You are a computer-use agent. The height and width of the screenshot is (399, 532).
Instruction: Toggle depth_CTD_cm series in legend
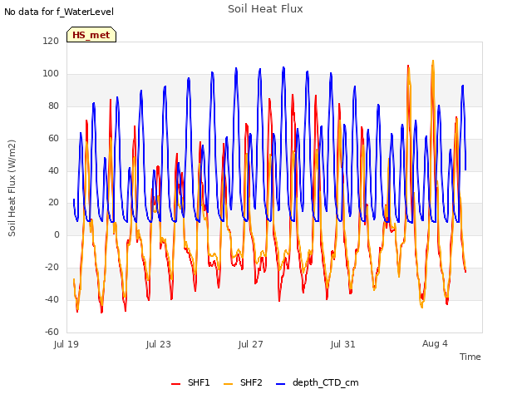click(318, 382)
